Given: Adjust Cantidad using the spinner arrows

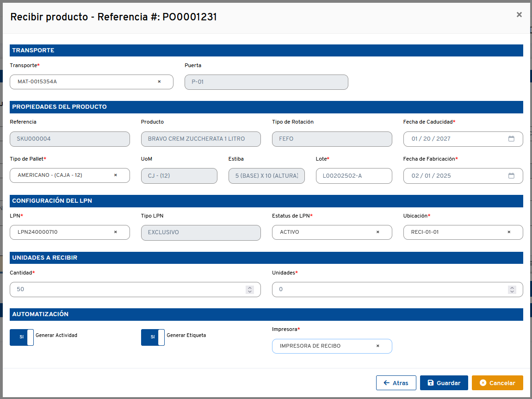Looking at the screenshot, I should tap(250, 289).
